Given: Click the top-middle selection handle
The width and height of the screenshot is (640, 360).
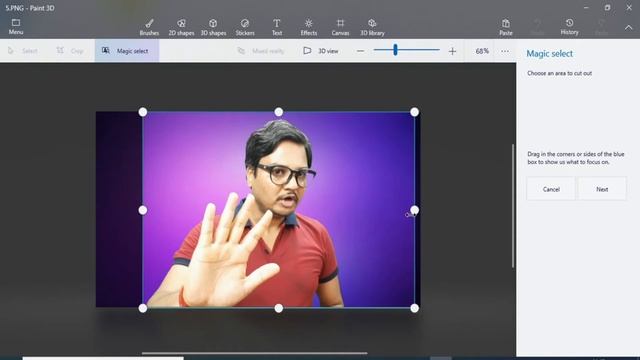Looking at the screenshot, I should point(278,112).
